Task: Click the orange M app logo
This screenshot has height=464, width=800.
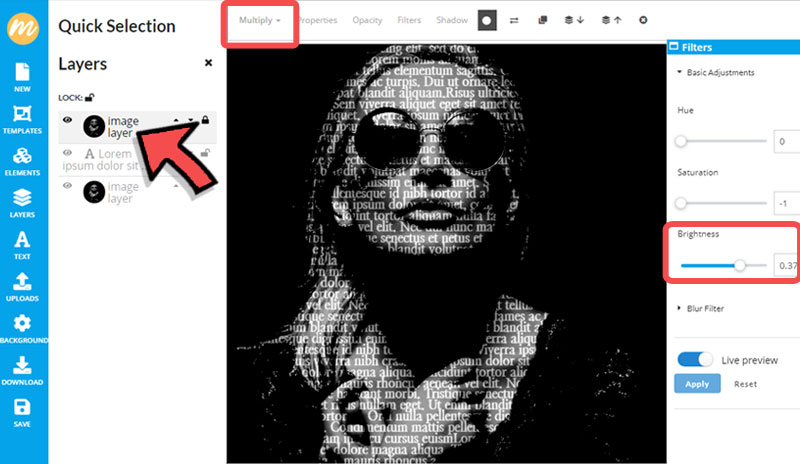Action: coord(22,29)
